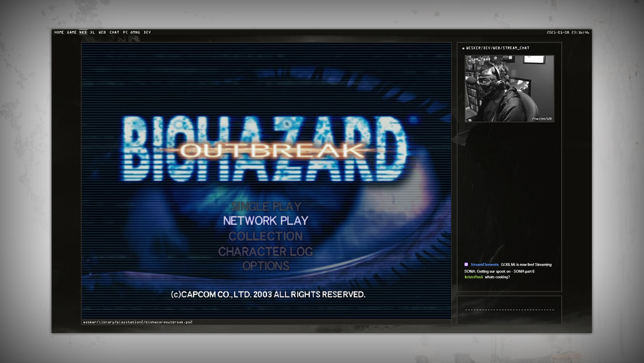Select the GAME menu item

tap(72, 32)
